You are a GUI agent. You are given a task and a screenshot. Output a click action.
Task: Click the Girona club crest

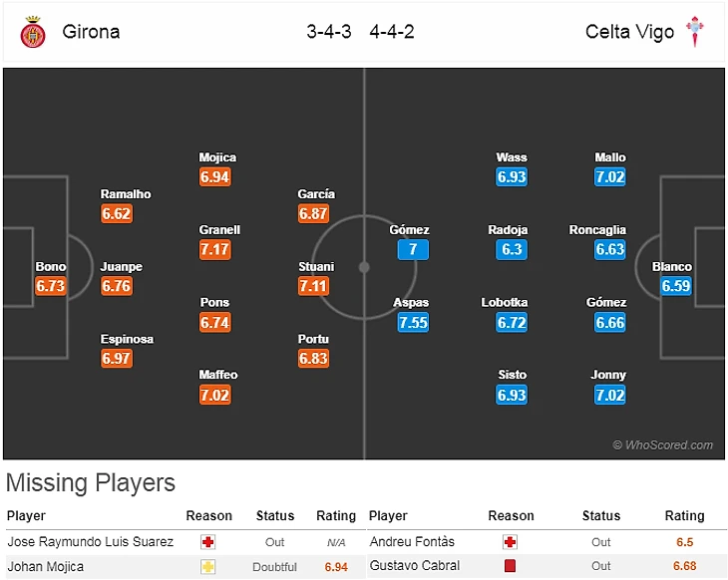[x=33, y=32]
